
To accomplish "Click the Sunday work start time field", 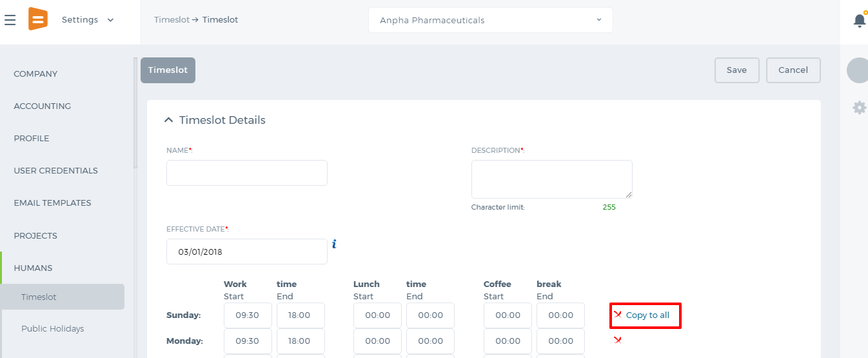I will (248, 315).
